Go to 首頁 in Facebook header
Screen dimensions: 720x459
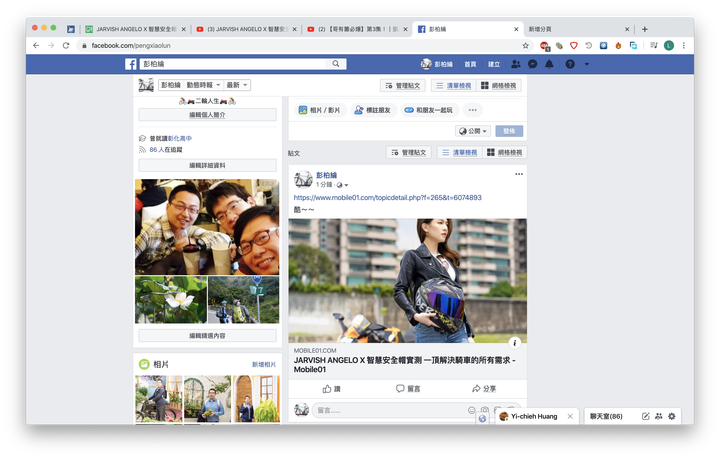pyautogui.click(x=470, y=64)
